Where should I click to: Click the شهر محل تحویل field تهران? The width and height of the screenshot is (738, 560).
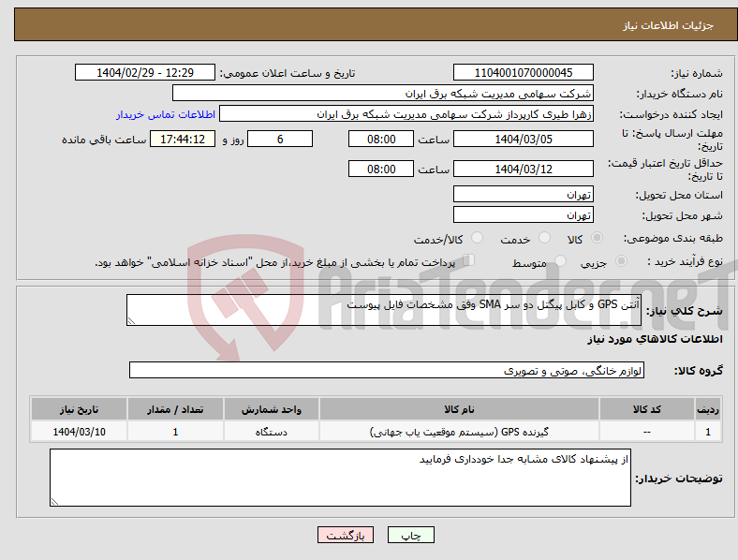523,214
